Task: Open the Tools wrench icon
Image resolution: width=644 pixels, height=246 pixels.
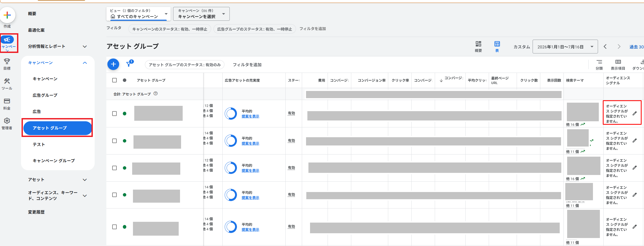Action: (7, 81)
